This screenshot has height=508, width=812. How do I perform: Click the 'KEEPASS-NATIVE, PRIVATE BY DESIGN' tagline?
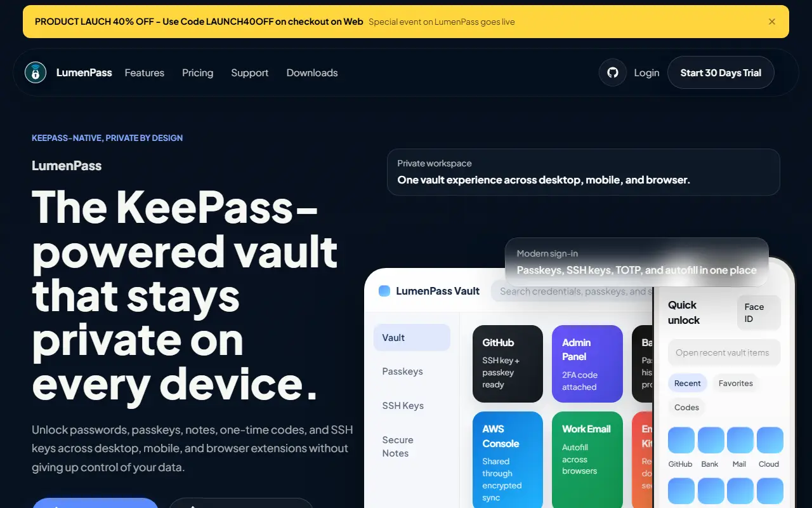(x=107, y=138)
